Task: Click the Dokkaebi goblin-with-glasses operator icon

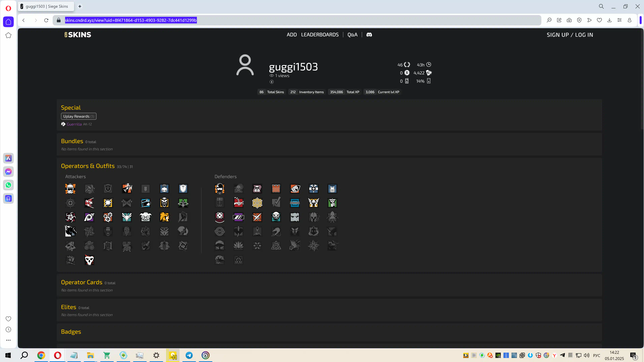Action: (146, 217)
